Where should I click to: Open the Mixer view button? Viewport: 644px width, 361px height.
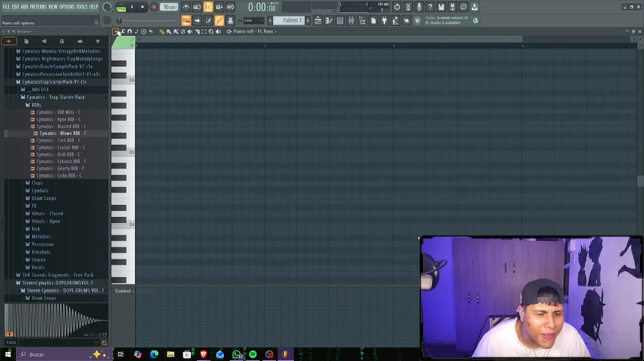pyautogui.click(x=351, y=21)
